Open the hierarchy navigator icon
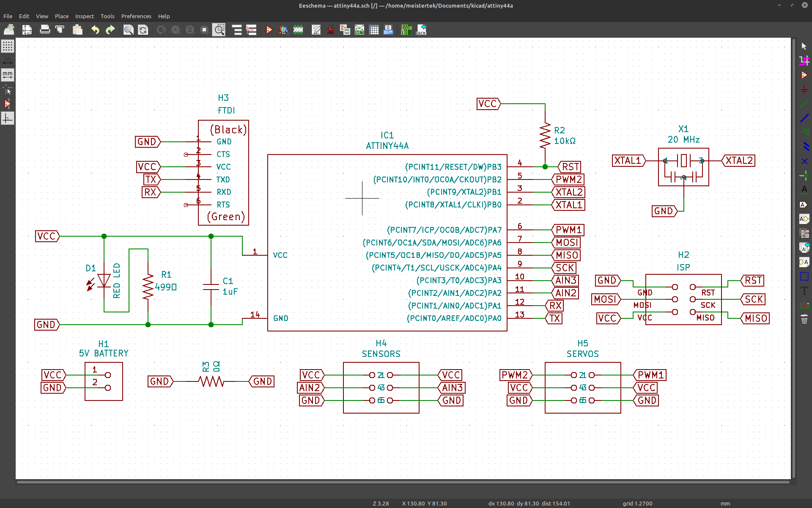 (237, 30)
